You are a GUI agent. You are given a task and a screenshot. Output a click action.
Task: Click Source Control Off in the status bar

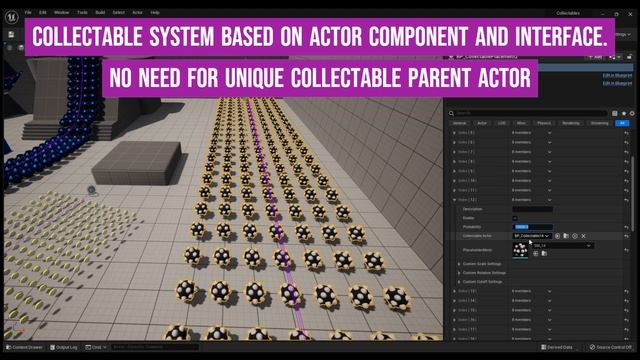coord(611,347)
